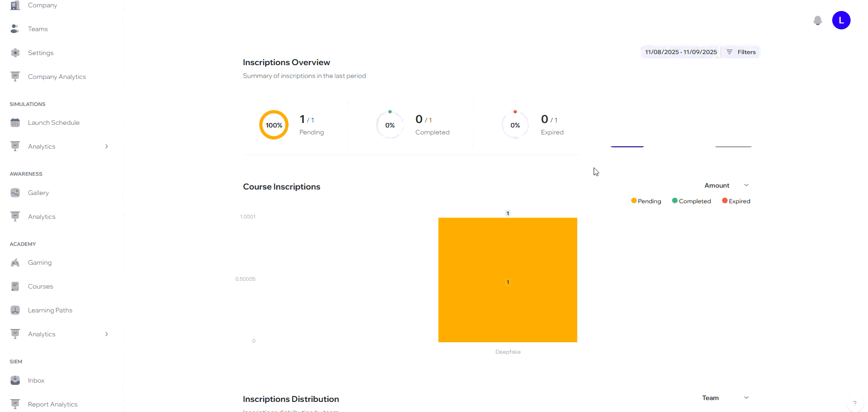Click the Filters button
Image resolution: width=868 pixels, height=412 pixels.
pyautogui.click(x=740, y=52)
